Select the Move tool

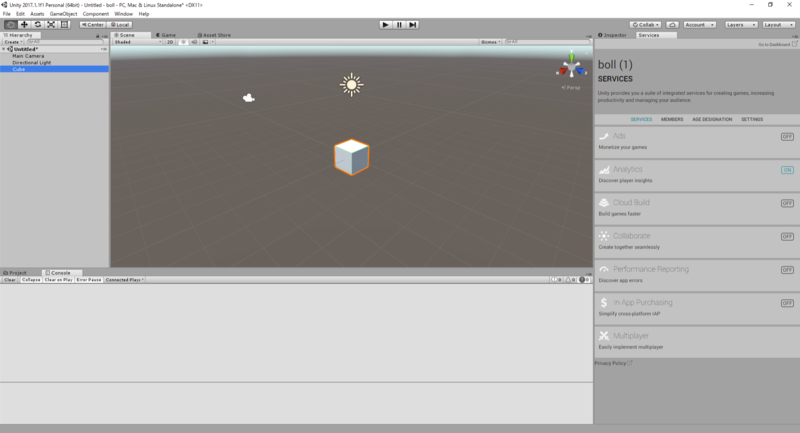pyautogui.click(x=24, y=24)
